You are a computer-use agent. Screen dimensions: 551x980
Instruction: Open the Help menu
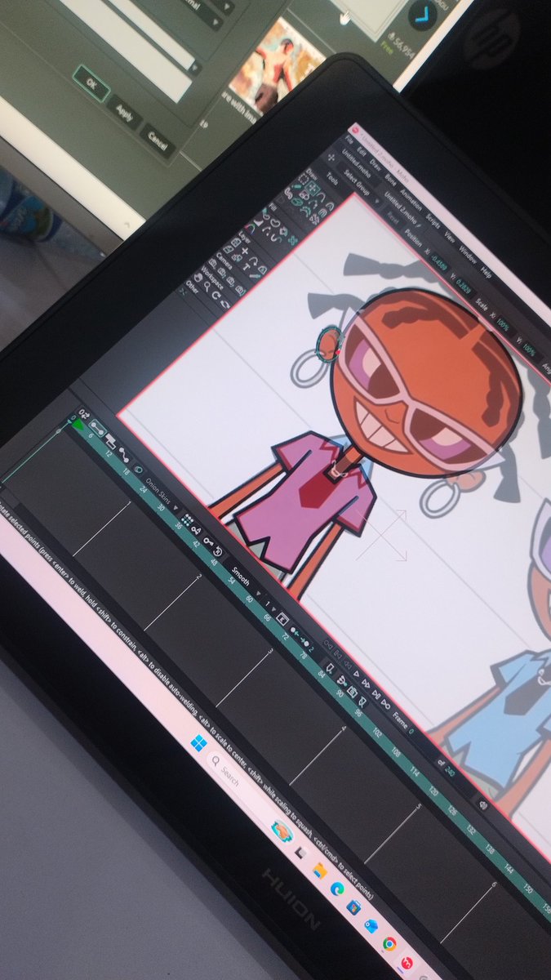(486, 272)
